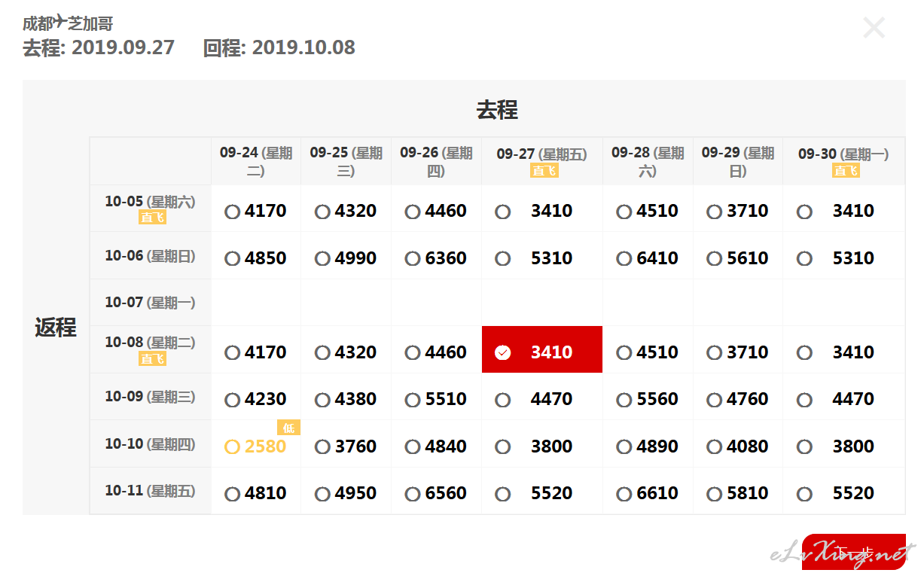The image size is (924, 579).
Task: Click the 低 lowest-price badge near 2580
Action: (x=288, y=428)
